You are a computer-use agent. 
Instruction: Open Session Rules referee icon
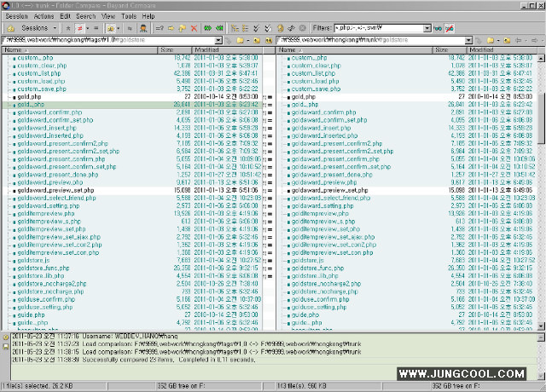[143, 28]
